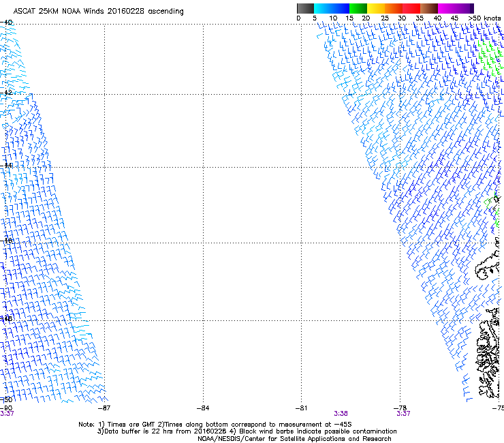Click the blue 10-15 knots color segment
The height and width of the screenshot is (443, 504).
click(x=341, y=8)
